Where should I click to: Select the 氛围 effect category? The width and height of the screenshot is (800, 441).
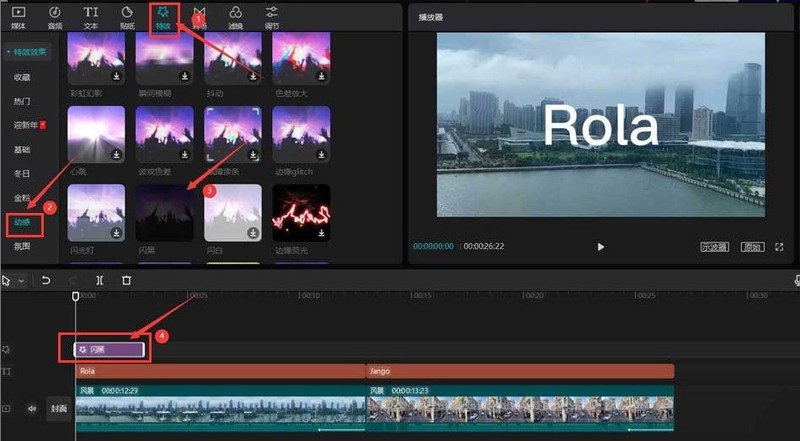[22, 246]
